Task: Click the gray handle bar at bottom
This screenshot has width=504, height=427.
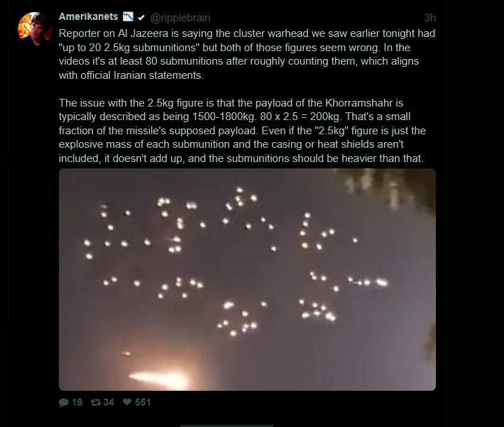Action: [x=226, y=425]
